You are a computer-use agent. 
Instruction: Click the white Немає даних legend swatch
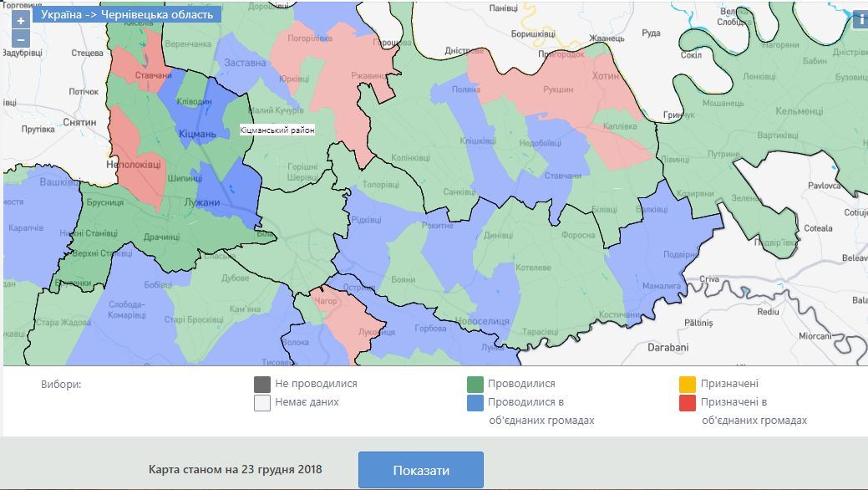coord(262,402)
